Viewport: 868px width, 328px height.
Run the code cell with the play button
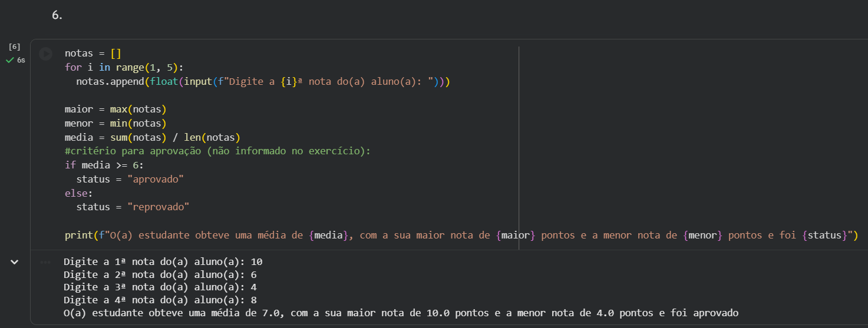(x=45, y=54)
